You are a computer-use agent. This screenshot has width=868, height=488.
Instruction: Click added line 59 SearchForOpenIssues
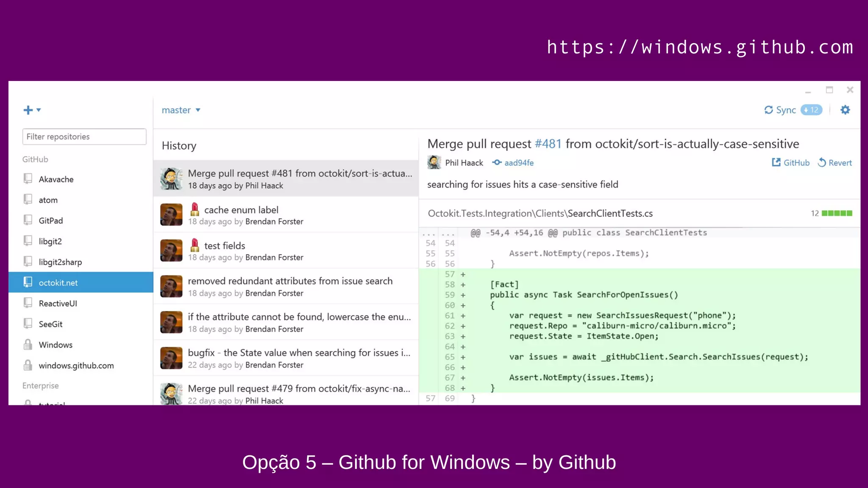coord(640,295)
